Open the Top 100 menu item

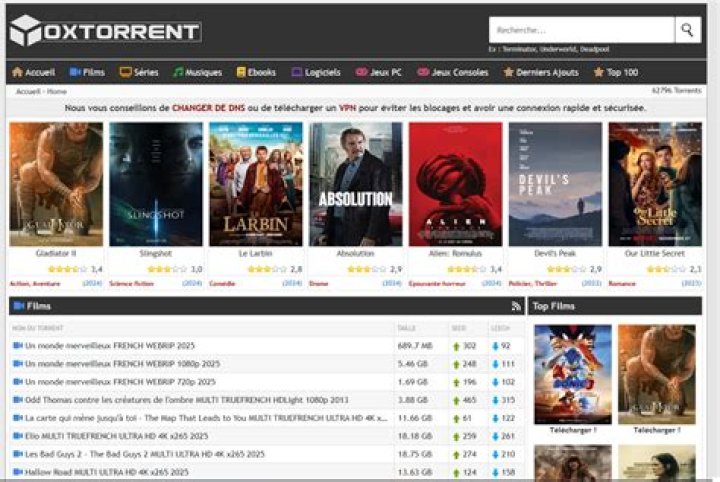pyautogui.click(x=616, y=72)
